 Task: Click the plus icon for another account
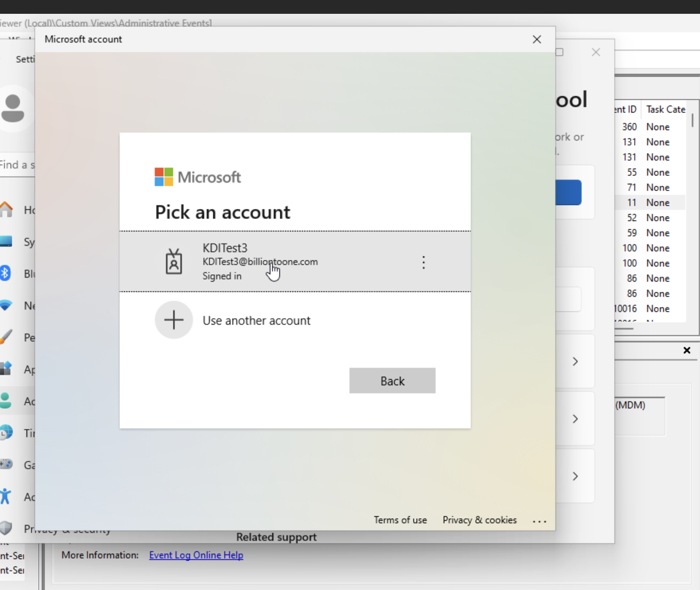[x=174, y=320]
